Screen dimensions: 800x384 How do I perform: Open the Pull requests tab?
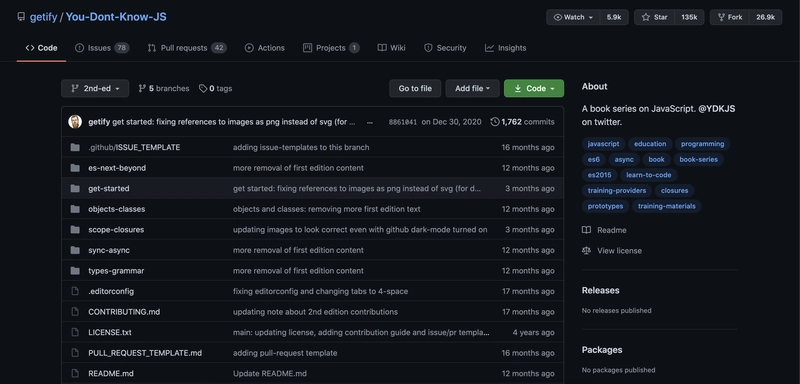(x=187, y=48)
